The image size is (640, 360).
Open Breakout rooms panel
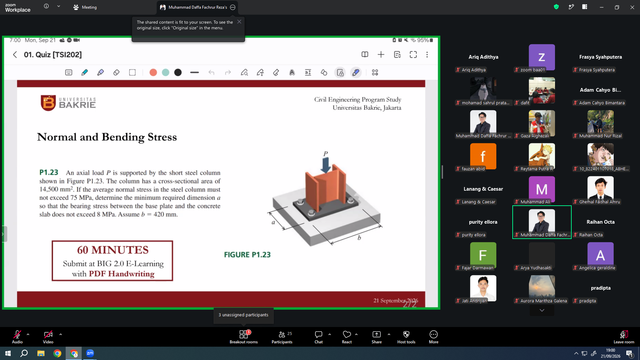244,337
